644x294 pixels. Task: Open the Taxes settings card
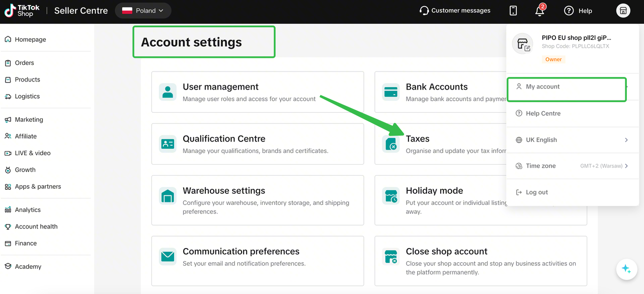[x=441, y=144]
